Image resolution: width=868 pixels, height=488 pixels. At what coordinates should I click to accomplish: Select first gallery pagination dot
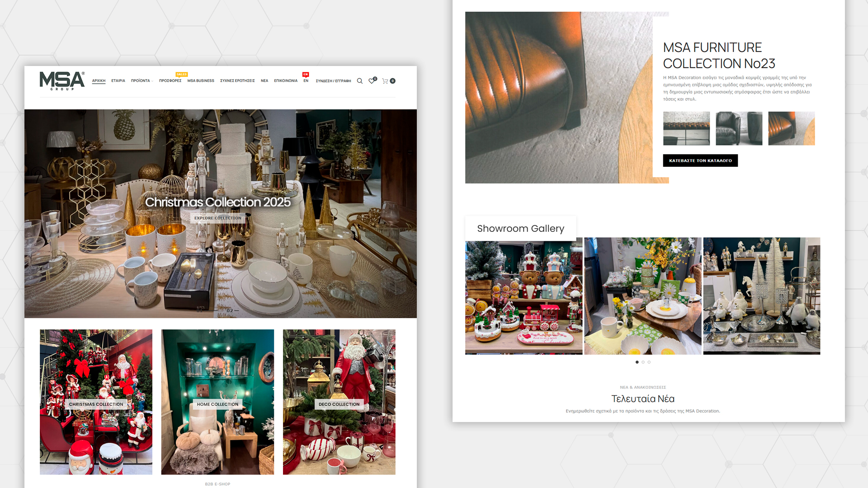click(637, 362)
